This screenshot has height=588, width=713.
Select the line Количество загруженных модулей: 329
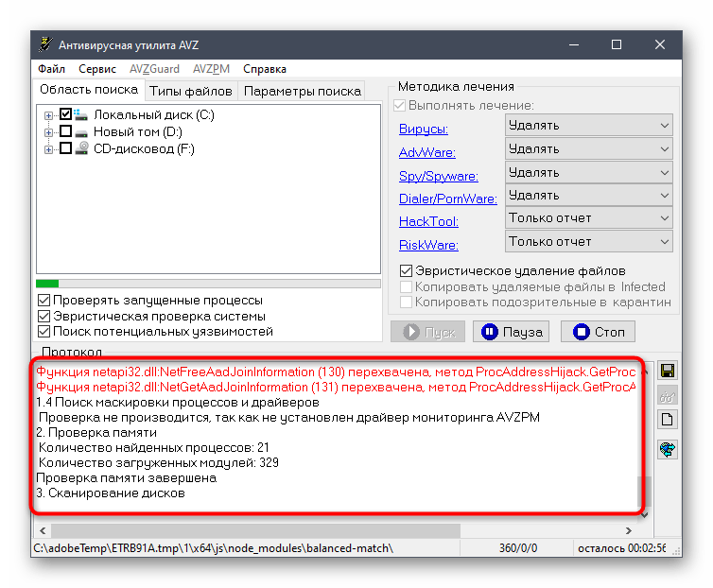tap(158, 463)
